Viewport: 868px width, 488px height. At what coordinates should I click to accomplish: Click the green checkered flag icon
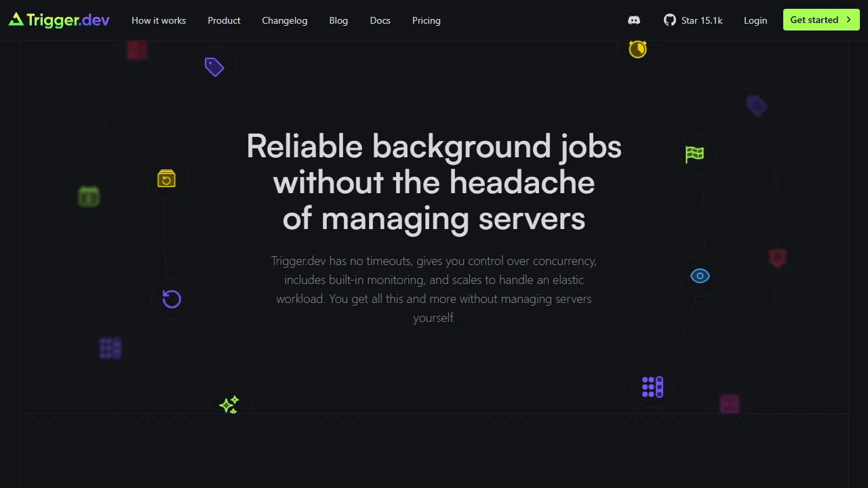point(694,155)
